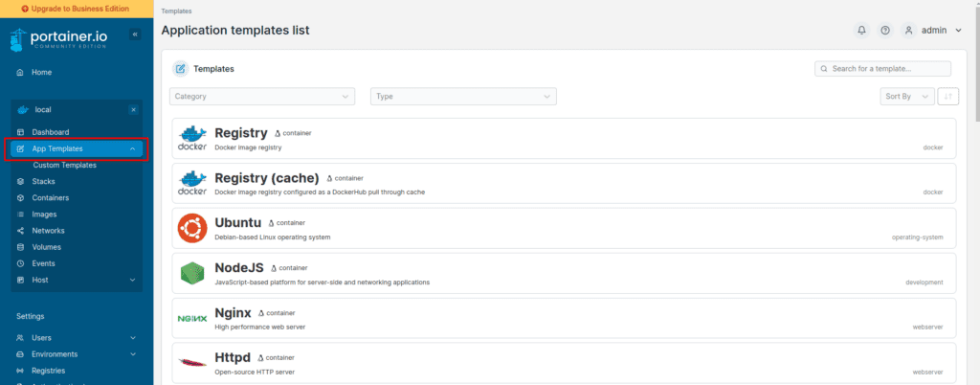
Task: Click the admin user avatar icon
Action: (x=909, y=30)
